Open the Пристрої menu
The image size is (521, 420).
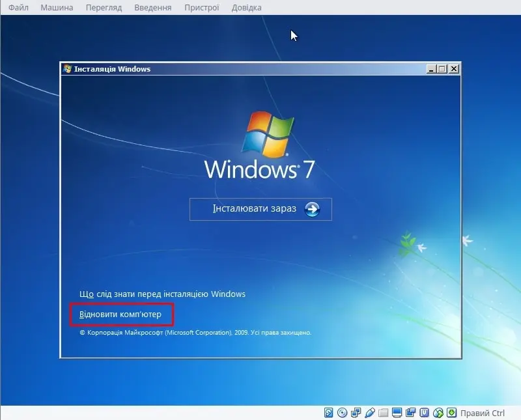point(202,7)
